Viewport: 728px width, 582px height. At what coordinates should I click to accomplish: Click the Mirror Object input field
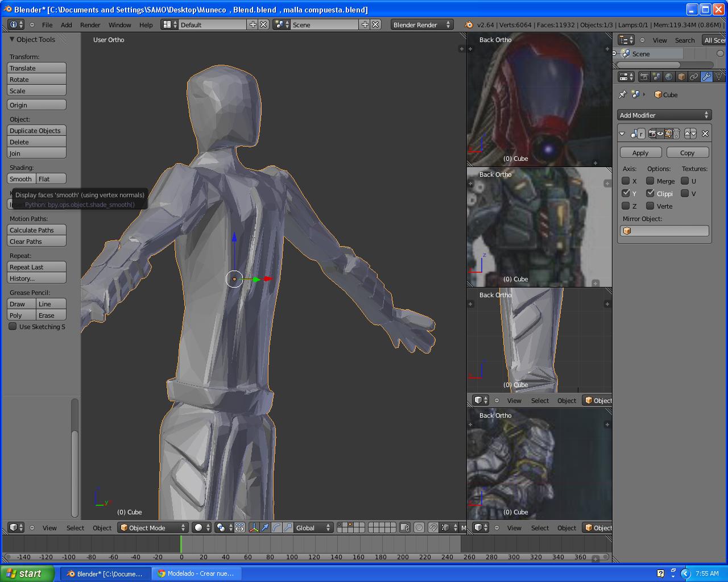pos(664,231)
